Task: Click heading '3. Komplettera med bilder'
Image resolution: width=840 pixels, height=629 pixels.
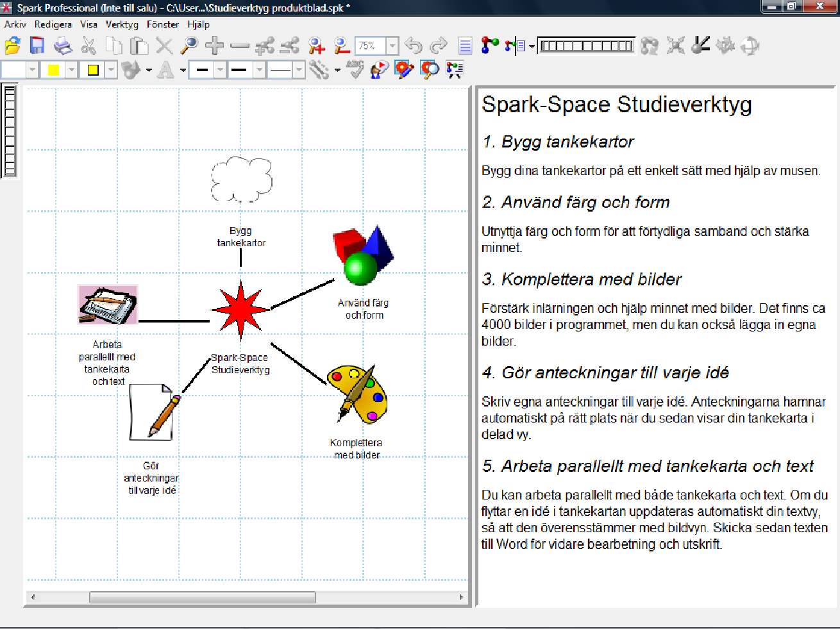Action: [x=582, y=280]
